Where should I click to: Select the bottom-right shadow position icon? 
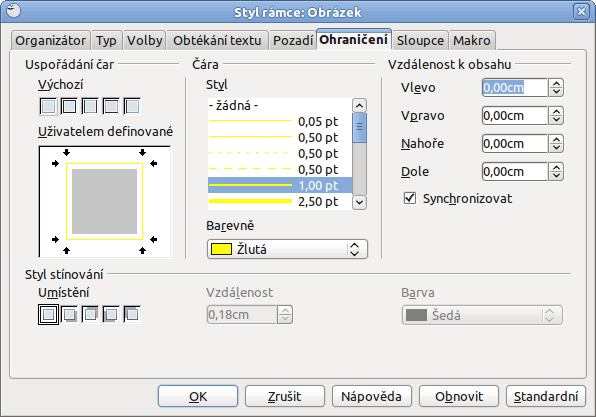coord(69,314)
